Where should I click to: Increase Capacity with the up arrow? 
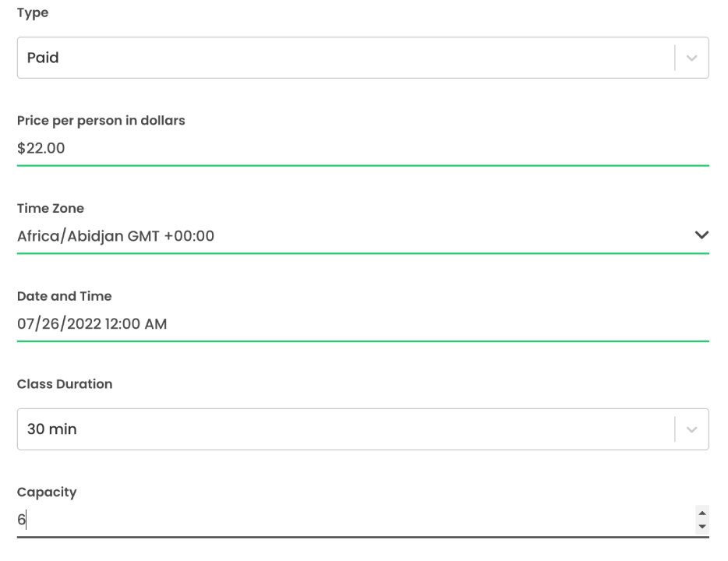pos(702,513)
